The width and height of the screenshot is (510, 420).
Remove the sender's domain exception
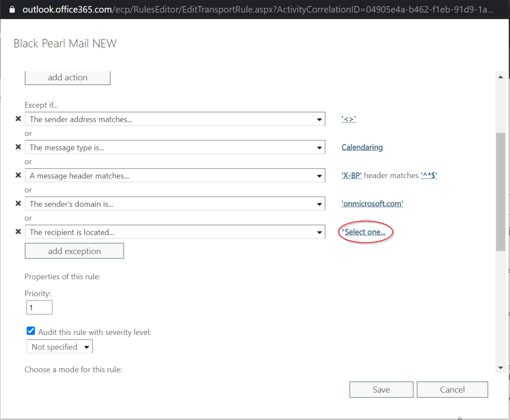(18, 204)
